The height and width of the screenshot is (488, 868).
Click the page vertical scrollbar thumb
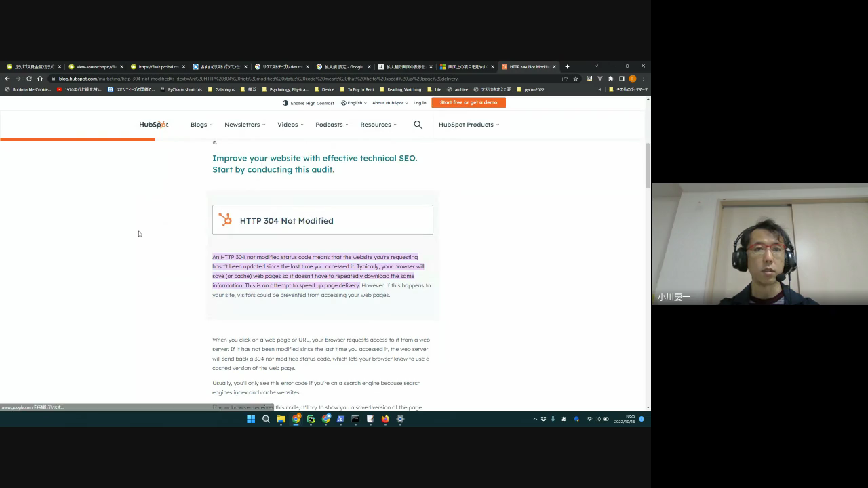point(648,165)
